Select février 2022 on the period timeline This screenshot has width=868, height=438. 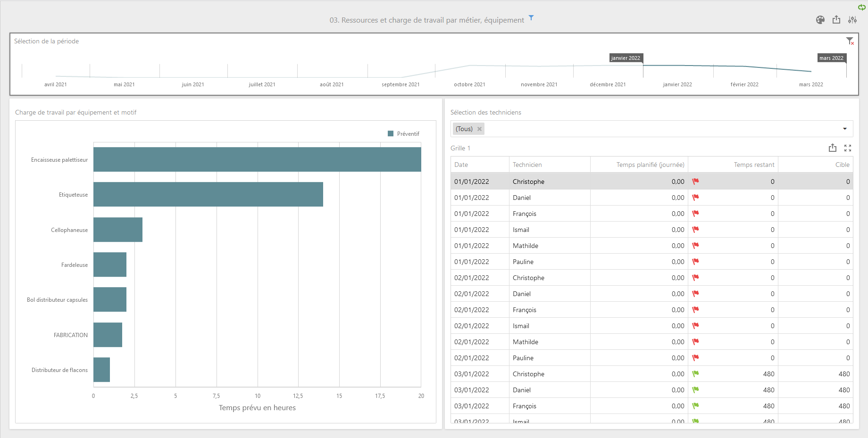click(744, 84)
